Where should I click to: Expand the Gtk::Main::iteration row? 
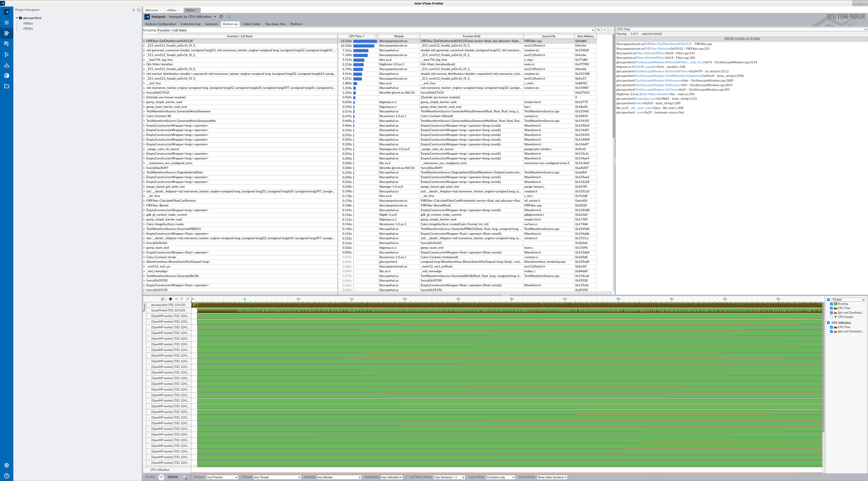coord(144,64)
